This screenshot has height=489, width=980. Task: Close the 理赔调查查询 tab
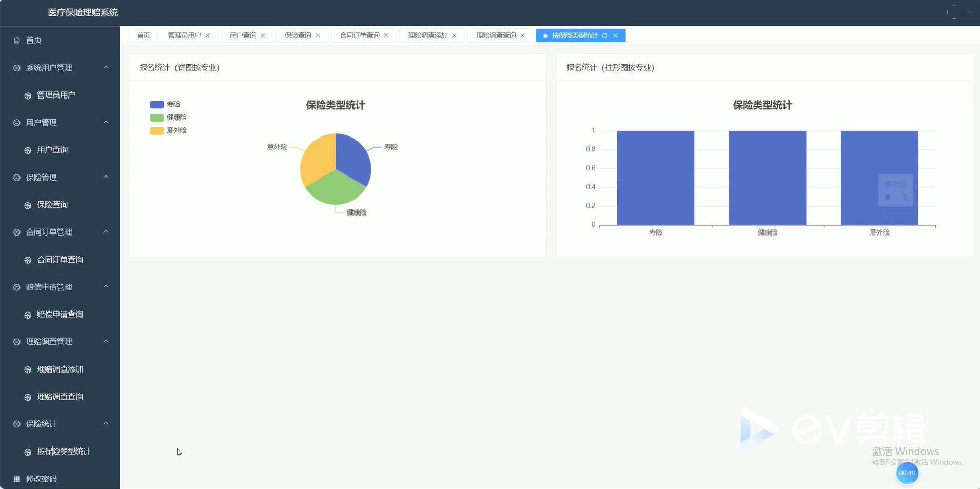pos(522,35)
